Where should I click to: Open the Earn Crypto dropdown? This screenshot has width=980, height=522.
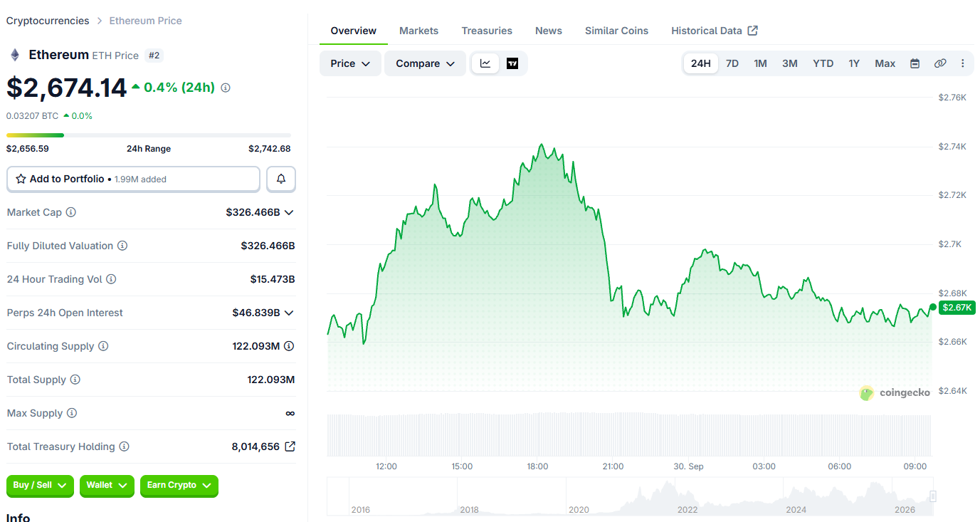179,486
